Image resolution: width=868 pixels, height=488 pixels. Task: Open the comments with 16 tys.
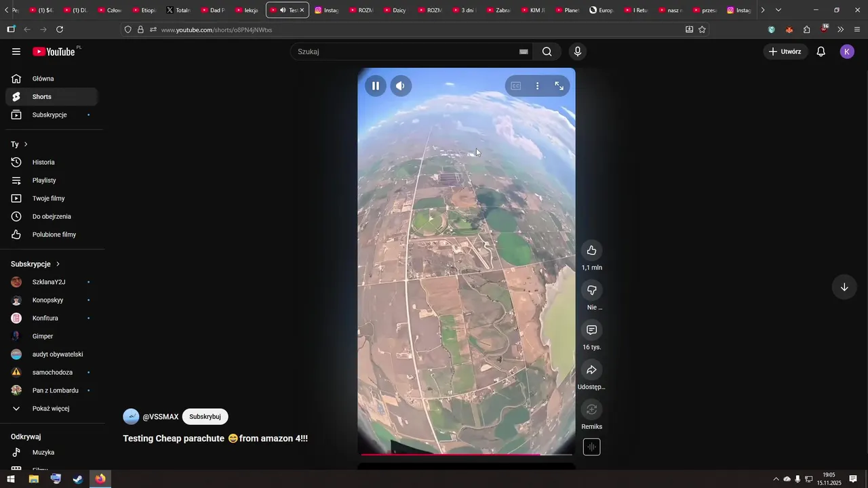(x=591, y=330)
